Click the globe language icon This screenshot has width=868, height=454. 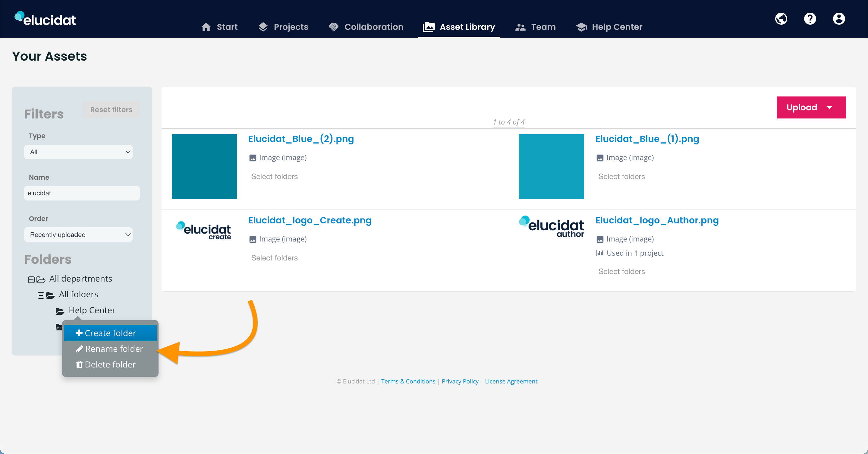coord(781,19)
